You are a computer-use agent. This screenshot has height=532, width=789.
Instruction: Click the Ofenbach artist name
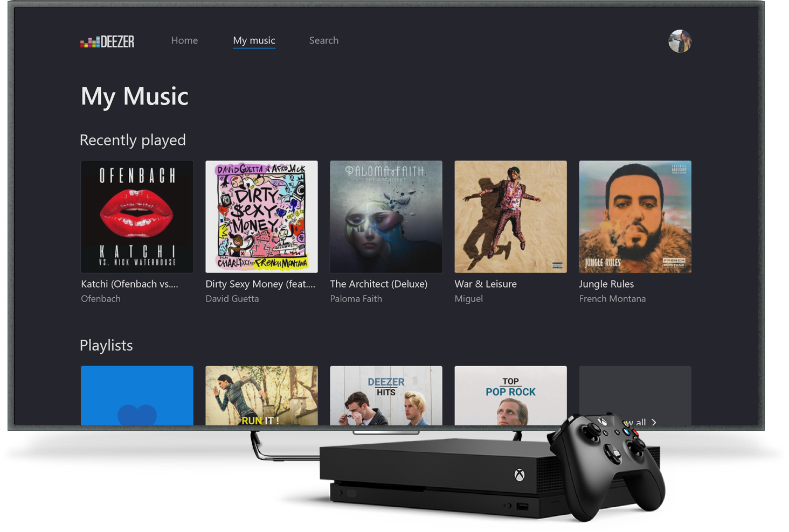(101, 299)
